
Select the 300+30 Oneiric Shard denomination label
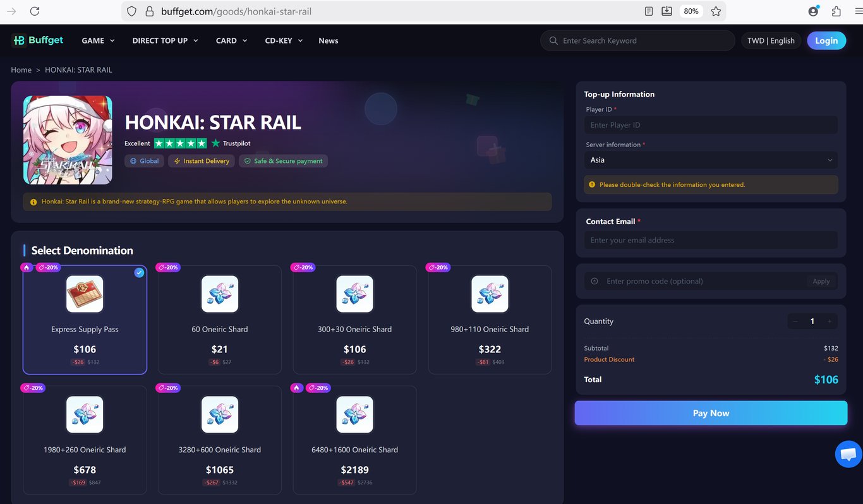tap(355, 329)
